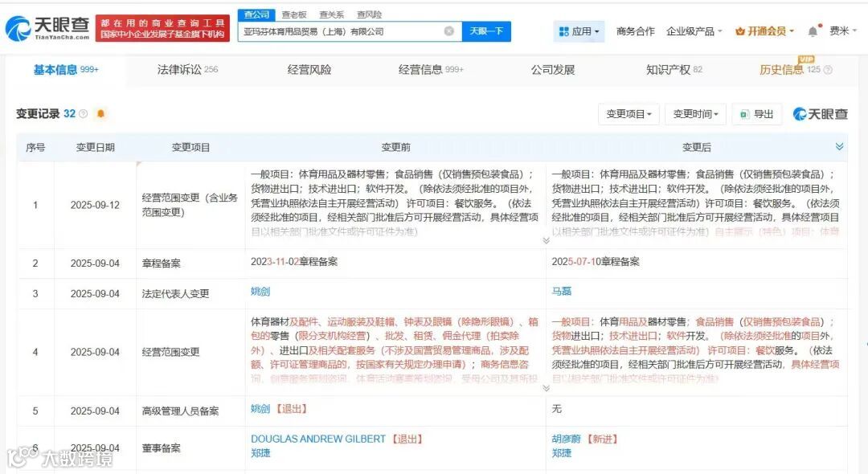
Task: Click the 变更后 column header
Action: tap(696, 147)
